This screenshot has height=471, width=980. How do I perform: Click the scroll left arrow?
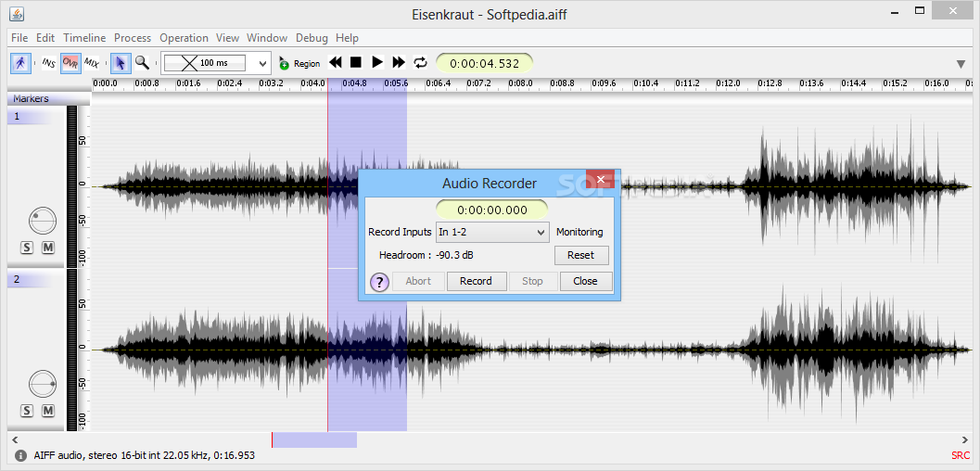15,439
